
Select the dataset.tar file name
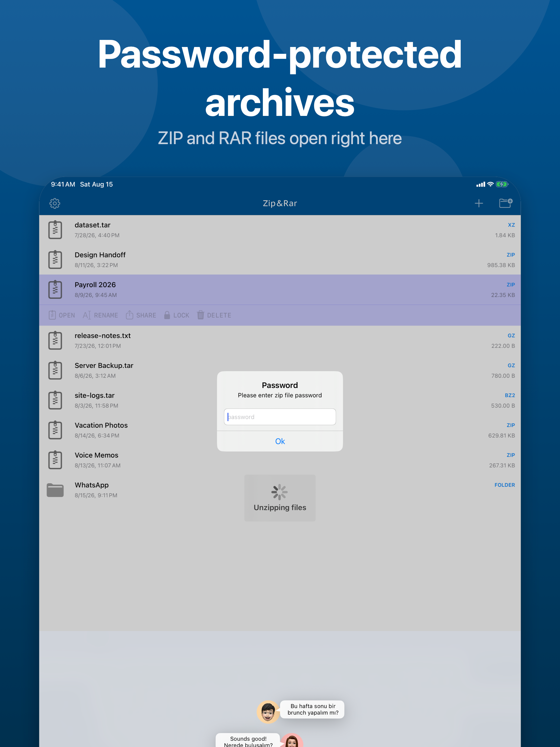coord(93,225)
